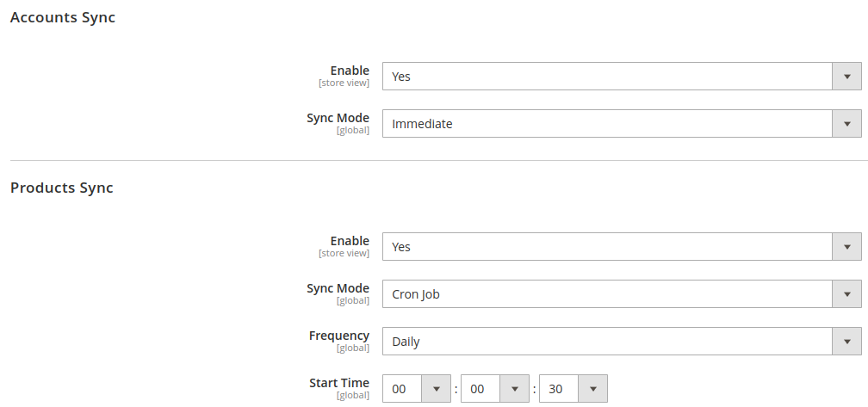This screenshot has height=407, width=868.
Task: Open the Start Time minute selector
Action: (x=495, y=389)
